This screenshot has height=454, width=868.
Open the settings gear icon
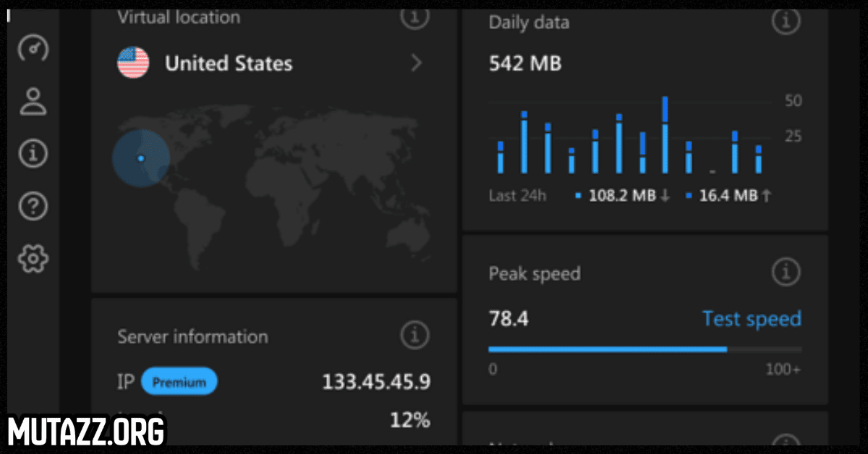coord(33,258)
